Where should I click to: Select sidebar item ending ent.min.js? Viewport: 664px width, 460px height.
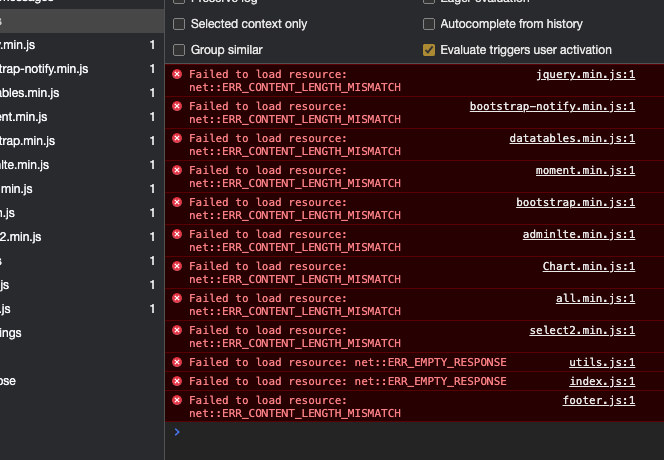coord(82,117)
